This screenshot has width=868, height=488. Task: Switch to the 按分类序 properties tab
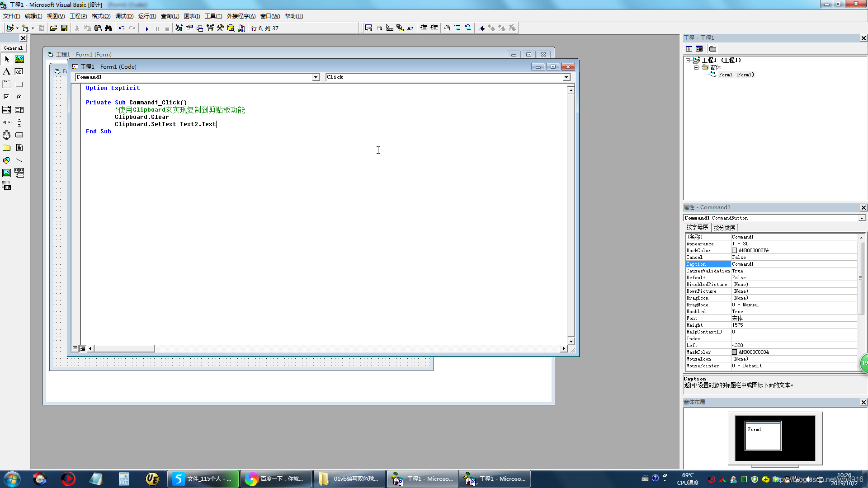click(724, 228)
